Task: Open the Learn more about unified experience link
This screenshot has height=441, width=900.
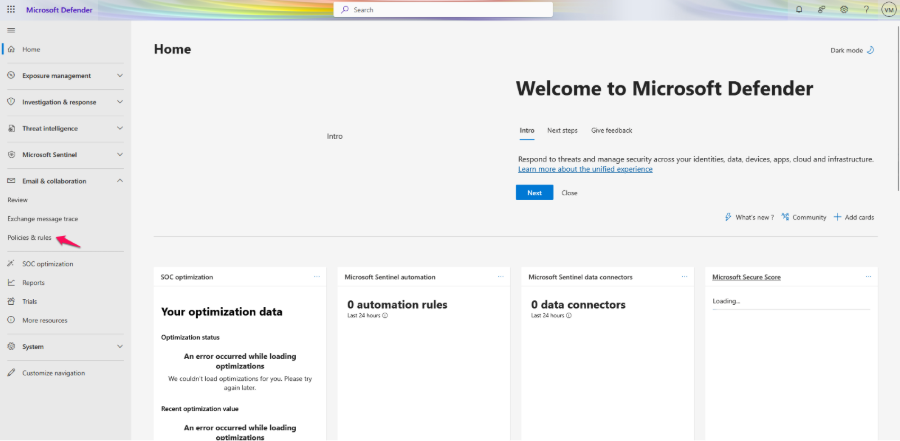Action: pyautogui.click(x=585, y=169)
